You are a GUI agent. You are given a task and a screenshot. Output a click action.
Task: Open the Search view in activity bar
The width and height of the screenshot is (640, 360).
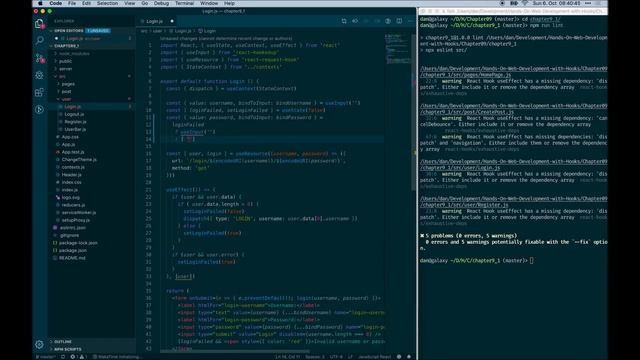[x=40, y=40]
